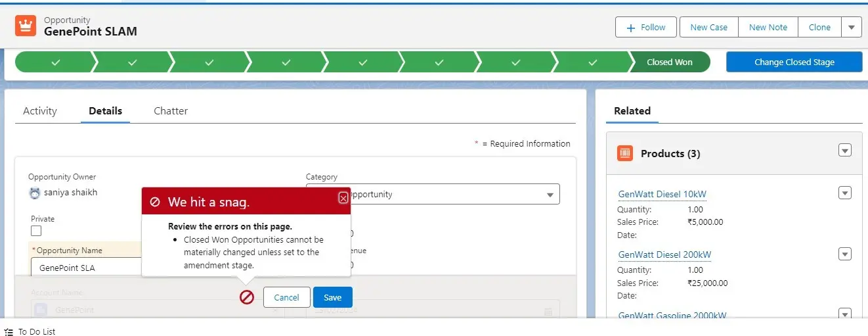
Task: Expand more actions menu next to Clone
Action: tap(852, 28)
